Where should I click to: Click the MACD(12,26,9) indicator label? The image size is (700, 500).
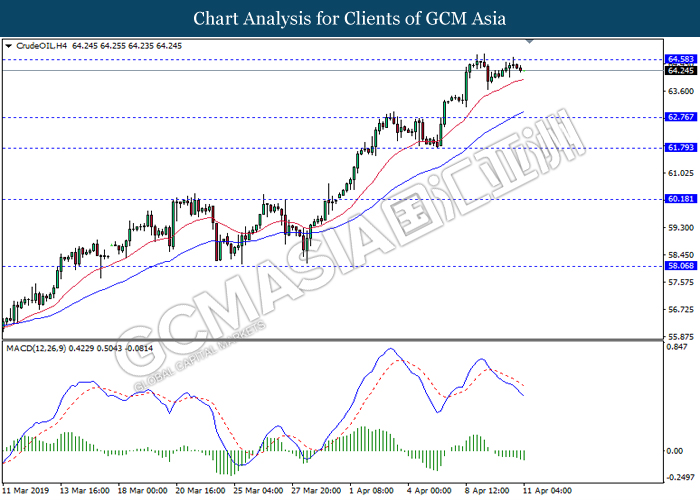(x=36, y=348)
